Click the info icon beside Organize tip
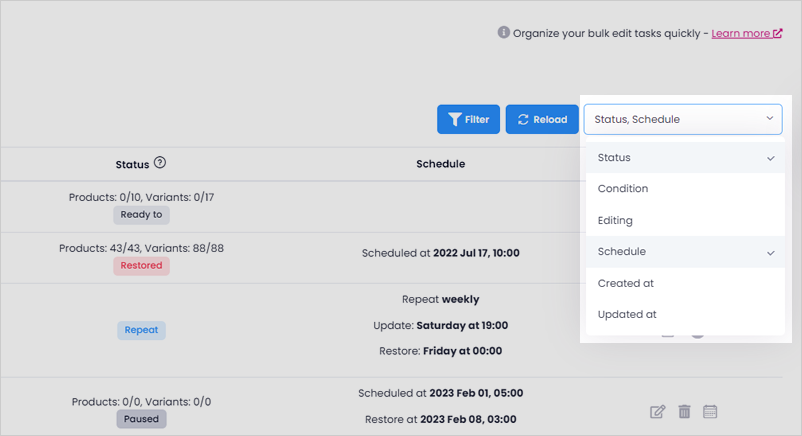 coord(504,33)
